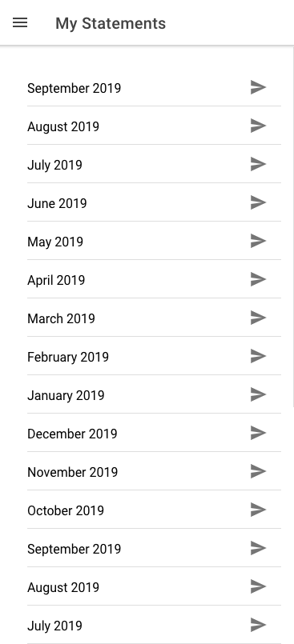Open the December 2019 statement label
The width and height of the screenshot is (294, 644).
(72, 434)
